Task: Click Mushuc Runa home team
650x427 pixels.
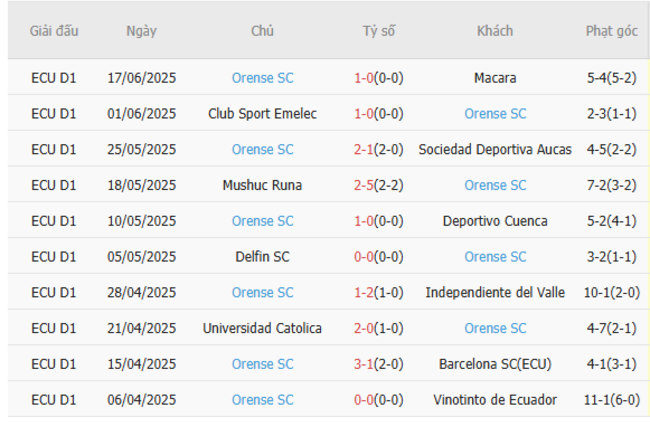Action: [x=262, y=185]
